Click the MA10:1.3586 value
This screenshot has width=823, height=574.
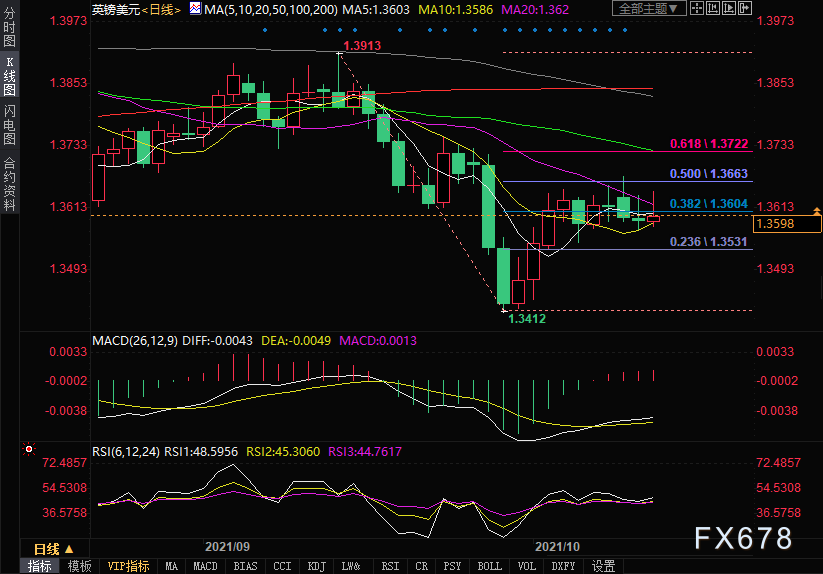click(456, 9)
